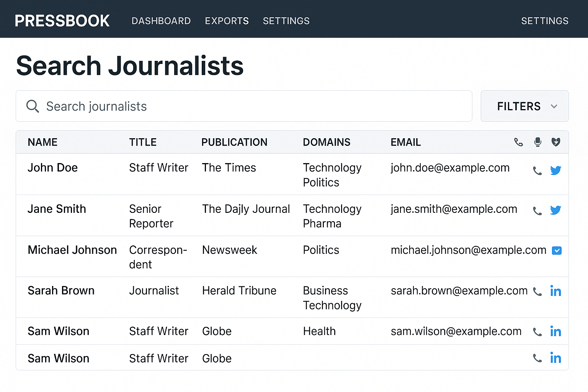Click the heart-shaped icon in the table header
Viewport: 588px width, 392px height.
(556, 142)
